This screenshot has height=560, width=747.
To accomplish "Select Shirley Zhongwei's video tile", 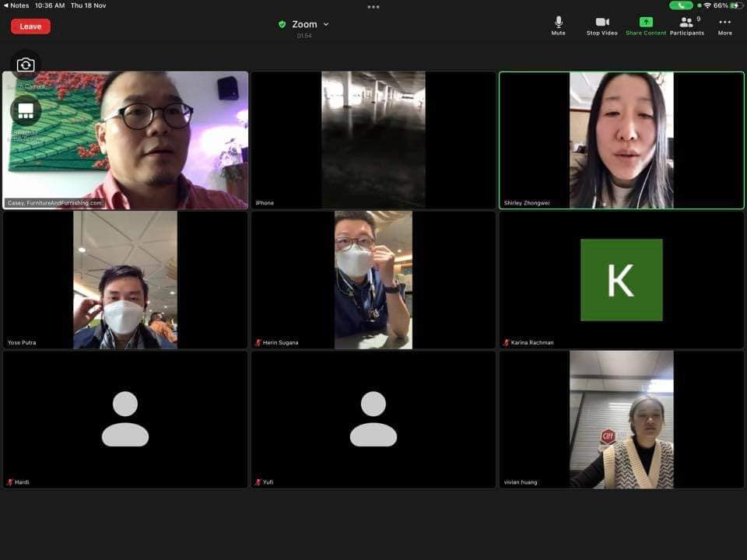I will [621, 140].
